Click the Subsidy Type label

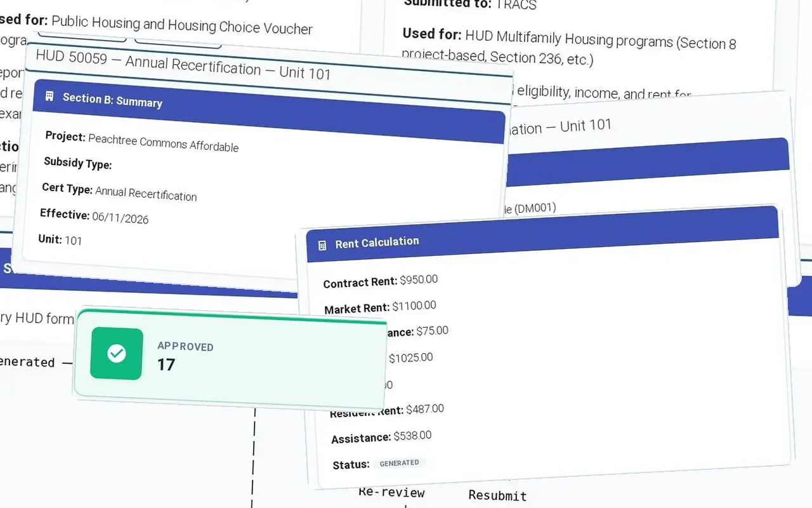[77, 163]
